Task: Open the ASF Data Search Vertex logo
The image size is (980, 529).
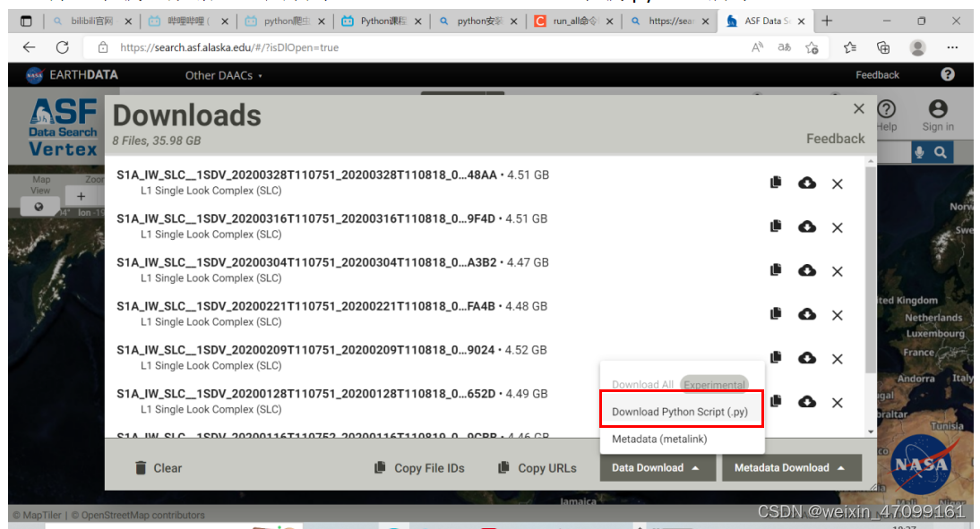Action: (63, 127)
